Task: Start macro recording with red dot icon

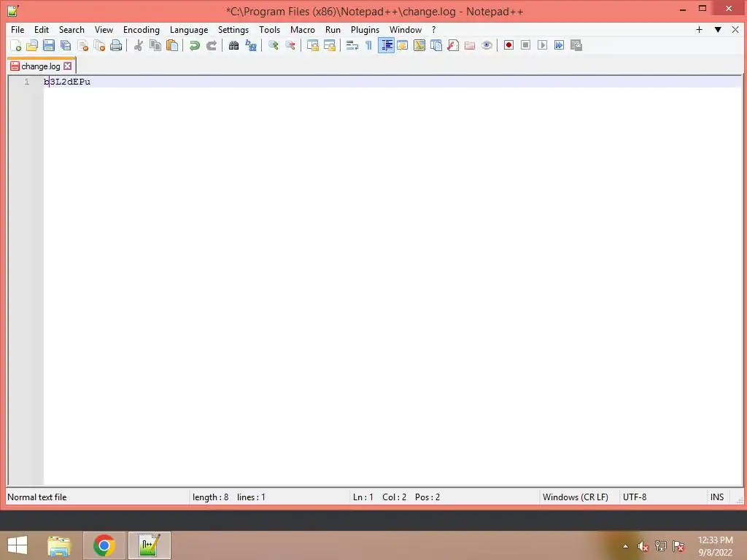Action: click(508, 45)
